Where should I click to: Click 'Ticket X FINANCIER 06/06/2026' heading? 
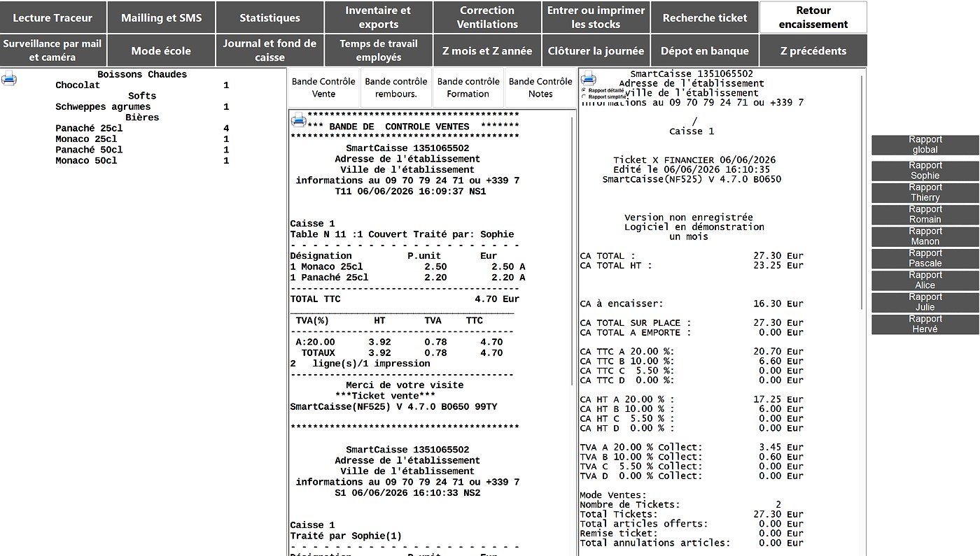[x=694, y=160]
